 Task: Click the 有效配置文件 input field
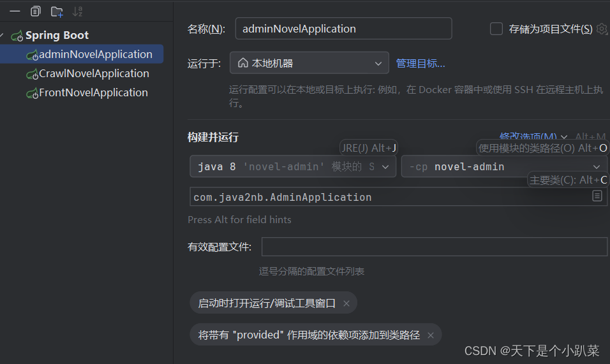(x=434, y=247)
